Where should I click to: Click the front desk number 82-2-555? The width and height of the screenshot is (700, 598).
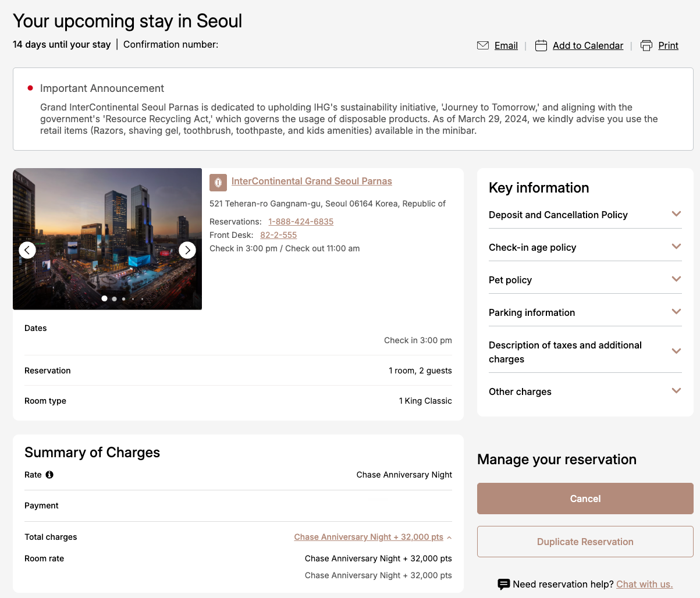(278, 235)
